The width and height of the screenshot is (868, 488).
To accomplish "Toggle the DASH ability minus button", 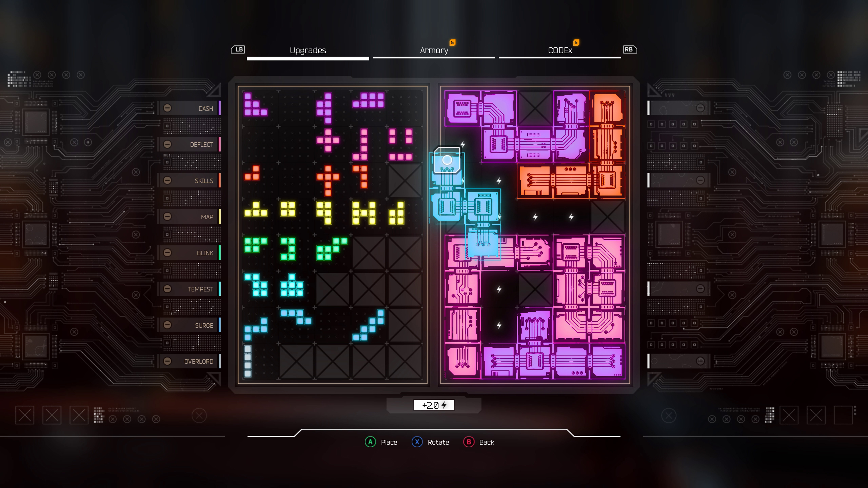I will coord(167,108).
